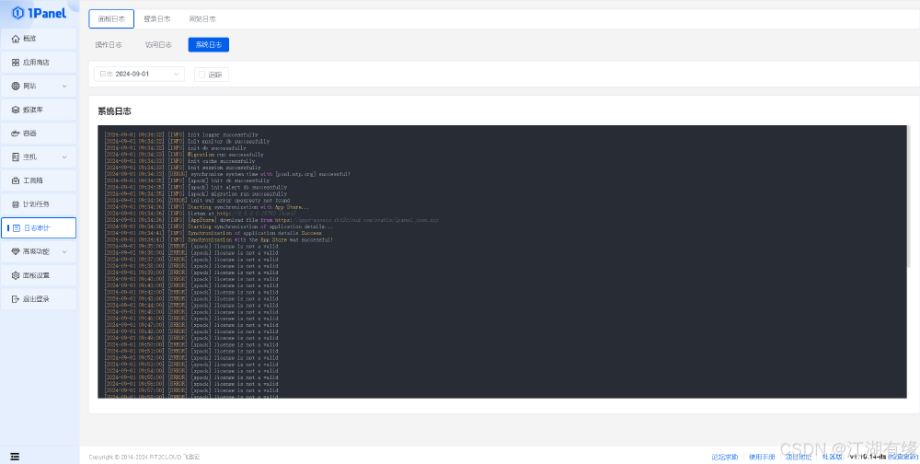Click log line 'init logger successfully'
The image size is (920, 464).
[181, 135]
